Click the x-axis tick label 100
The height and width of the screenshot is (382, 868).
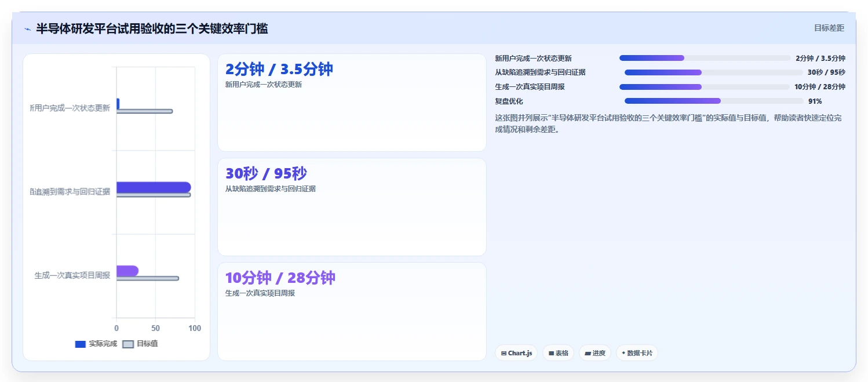195,328
